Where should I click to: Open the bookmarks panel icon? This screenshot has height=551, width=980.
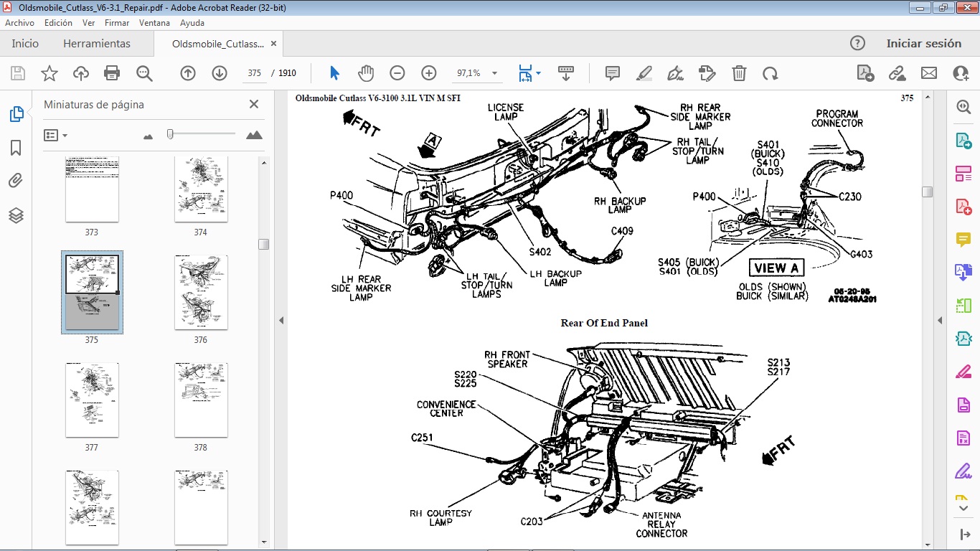click(16, 148)
